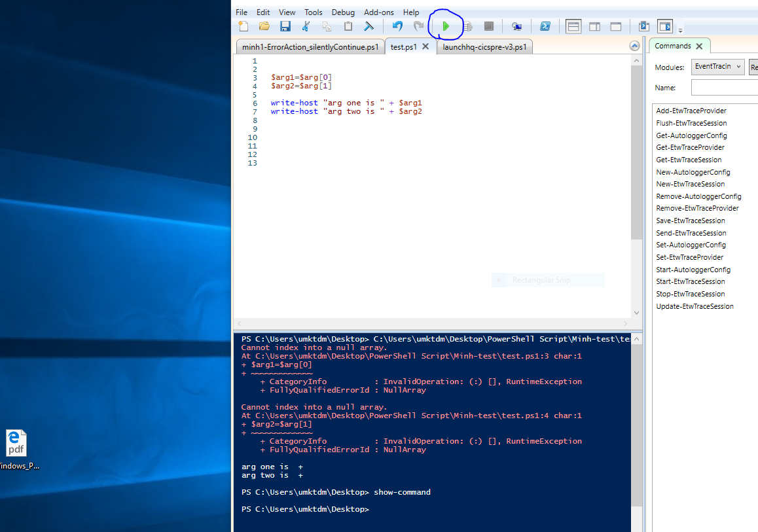Undo last edit with the blue arrow icon
This screenshot has height=532, width=758.
pos(397,26)
